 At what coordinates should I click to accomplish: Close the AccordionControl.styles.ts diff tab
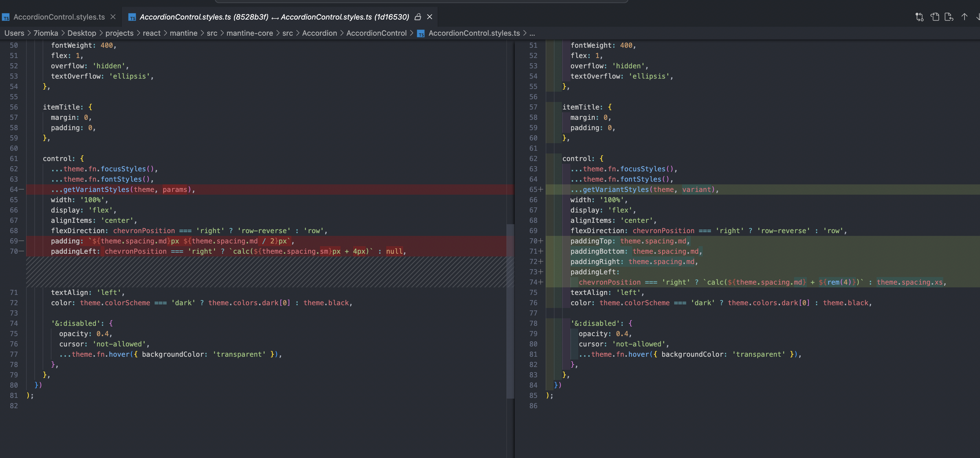click(430, 17)
